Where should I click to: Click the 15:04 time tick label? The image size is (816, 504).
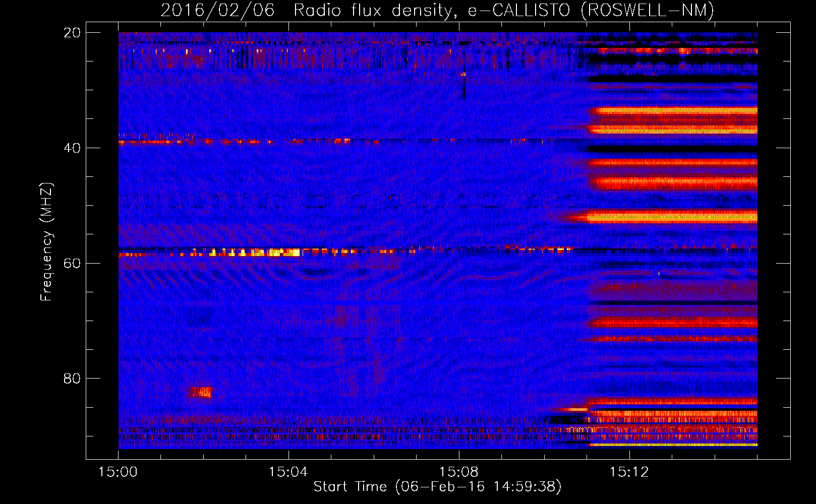pyautogui.click(x=288, y=472)
